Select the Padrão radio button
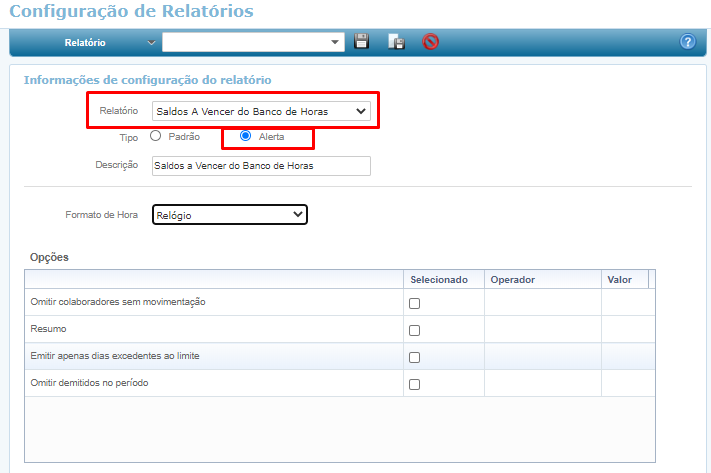This screenshot has height=473, width=711. coord(156,136)
